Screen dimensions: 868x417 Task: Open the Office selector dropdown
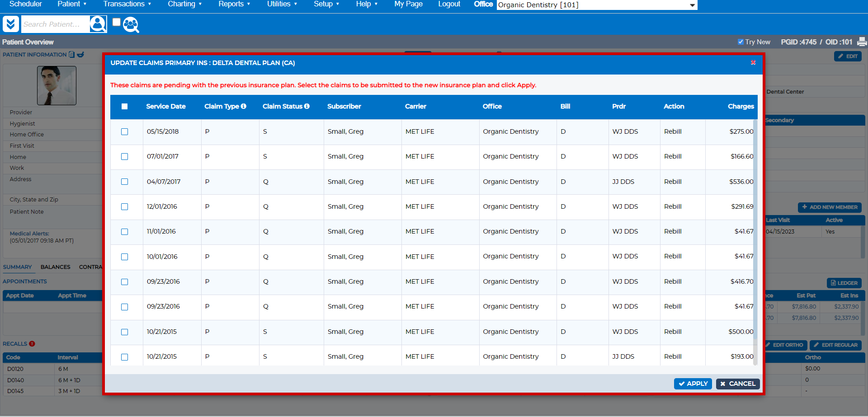pos(597,5)
